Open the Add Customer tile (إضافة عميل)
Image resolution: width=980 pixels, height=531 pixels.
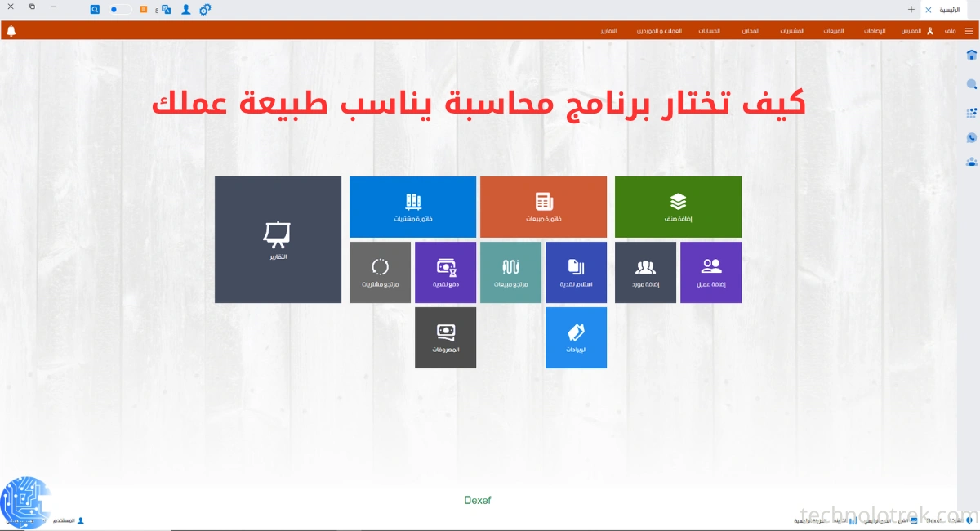point(710,272)
